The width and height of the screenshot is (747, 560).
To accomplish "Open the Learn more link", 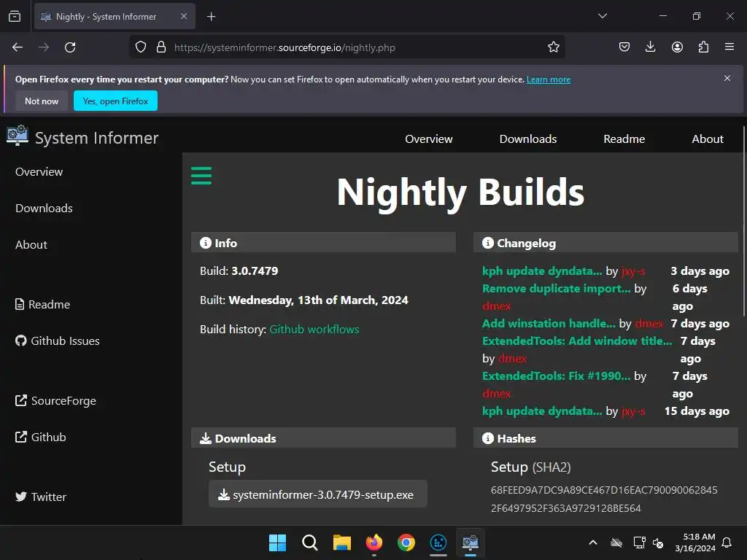I will pos(549,79).
